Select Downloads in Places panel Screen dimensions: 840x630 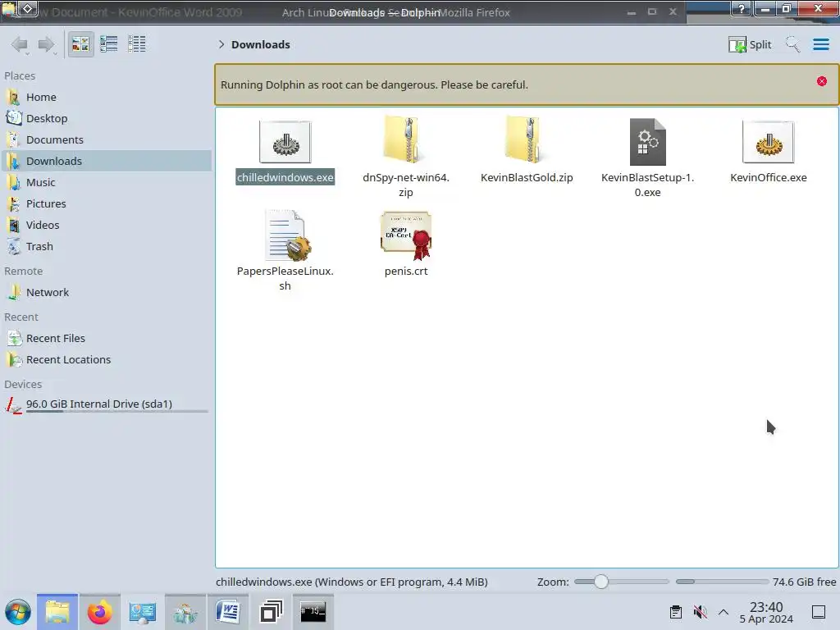tap(106, 162)
